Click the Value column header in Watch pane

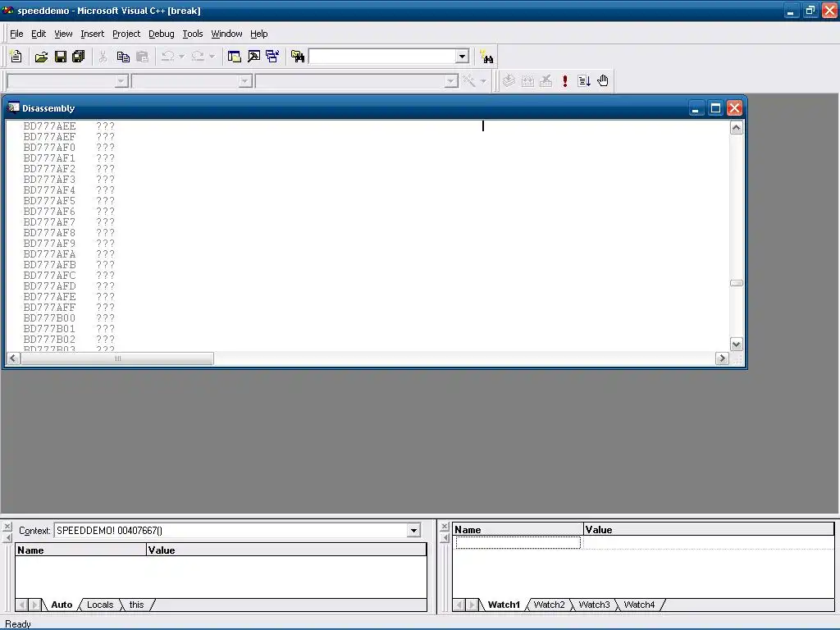(x=709, y=529)
